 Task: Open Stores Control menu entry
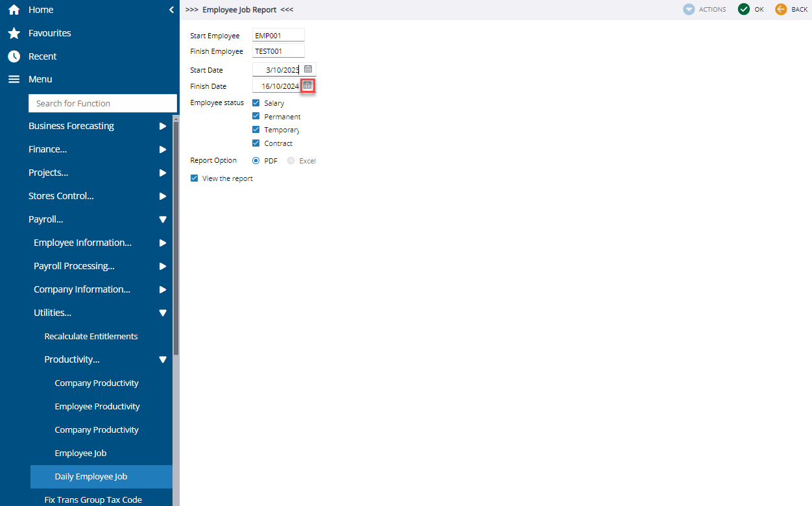point(61,196)
